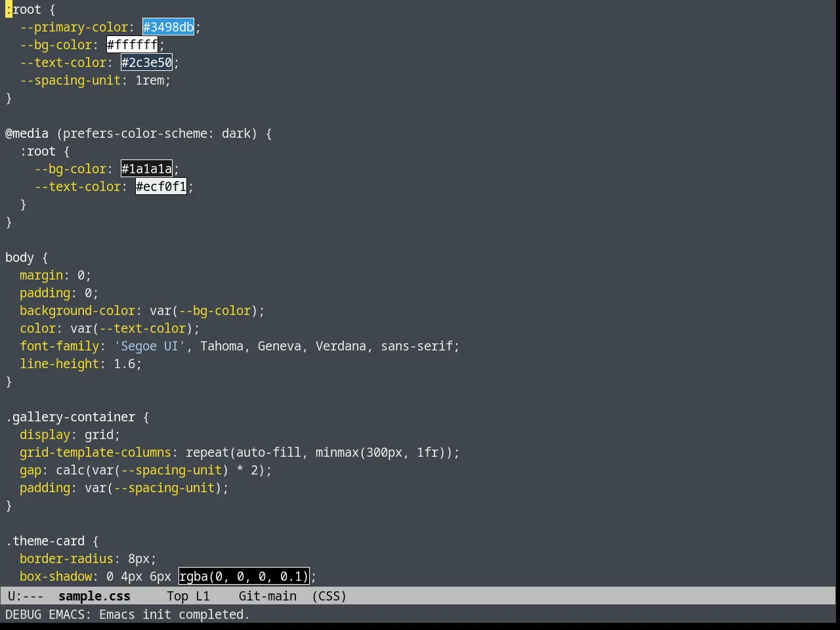Viewport: 840px width, 630px height.
Task: Click the line-height property
Action: coord(59,364)
